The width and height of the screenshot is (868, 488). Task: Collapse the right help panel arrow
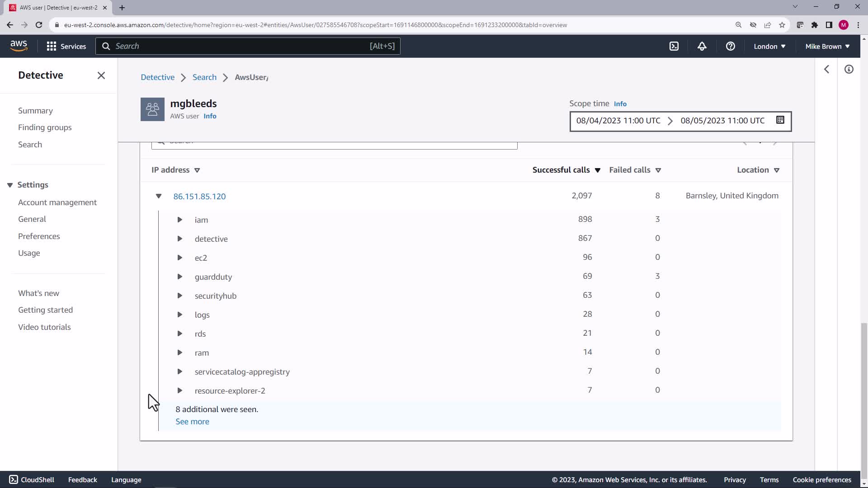(826, 69)
